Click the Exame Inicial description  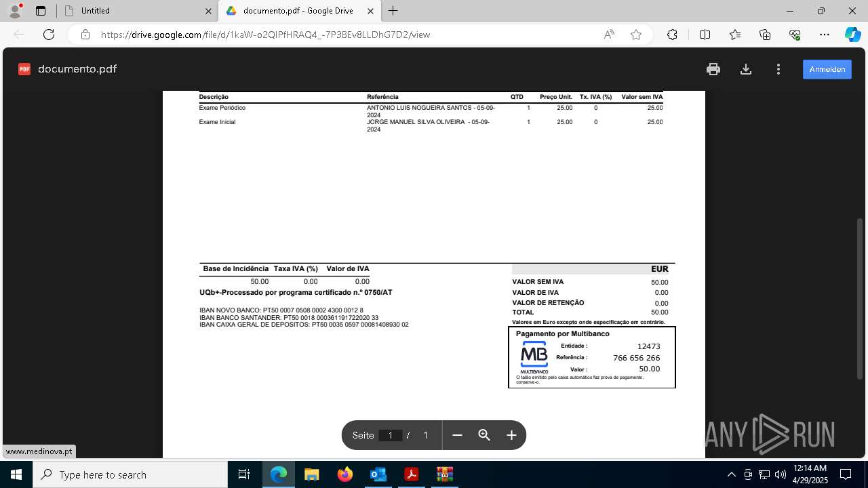pyautogui.click(x=217, y=122)
